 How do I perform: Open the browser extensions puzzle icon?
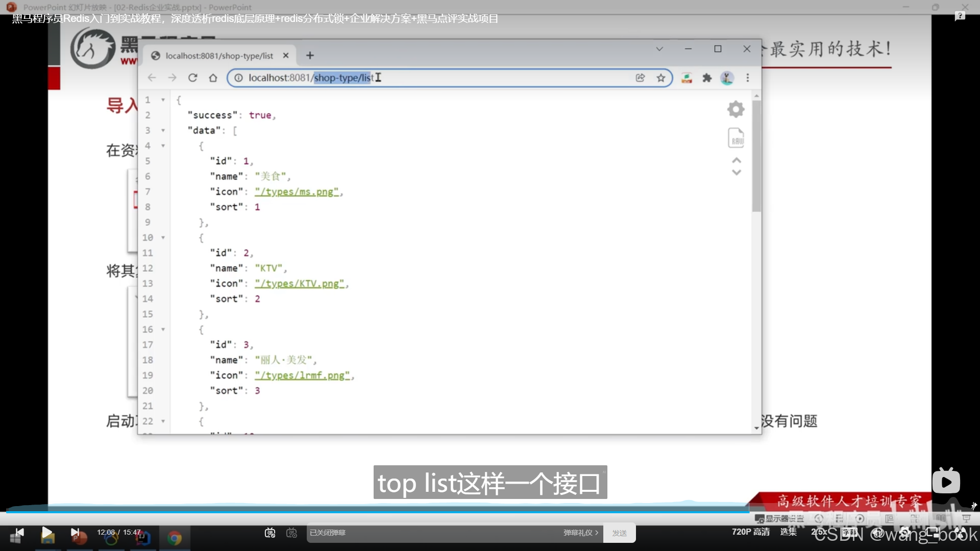coord(707,78)
